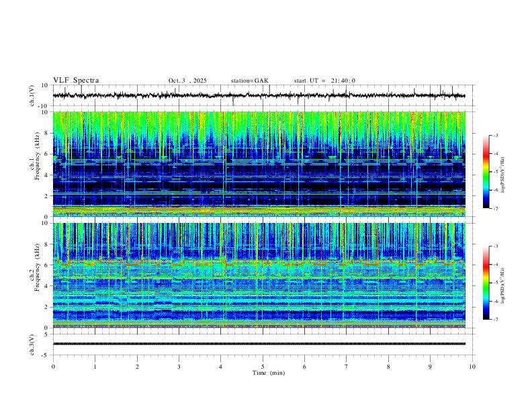Click time axis tick label "7"

(347, 367)
